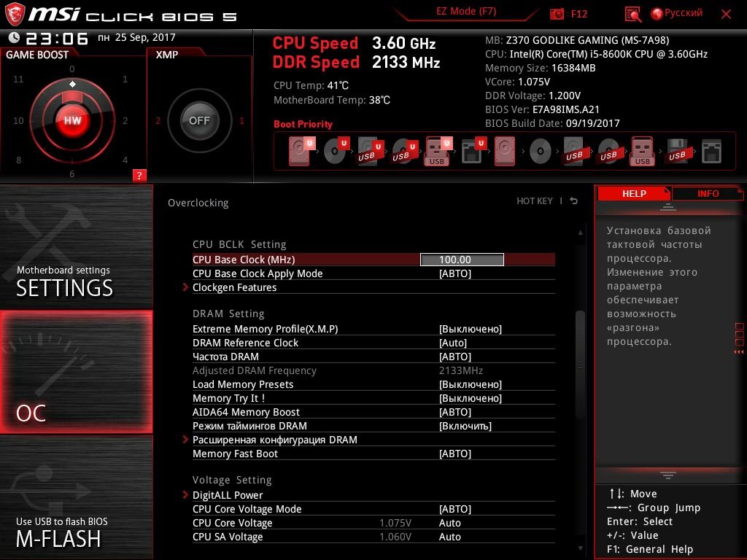Select the CPU SA Voltage Auto field

click(449, 536)
